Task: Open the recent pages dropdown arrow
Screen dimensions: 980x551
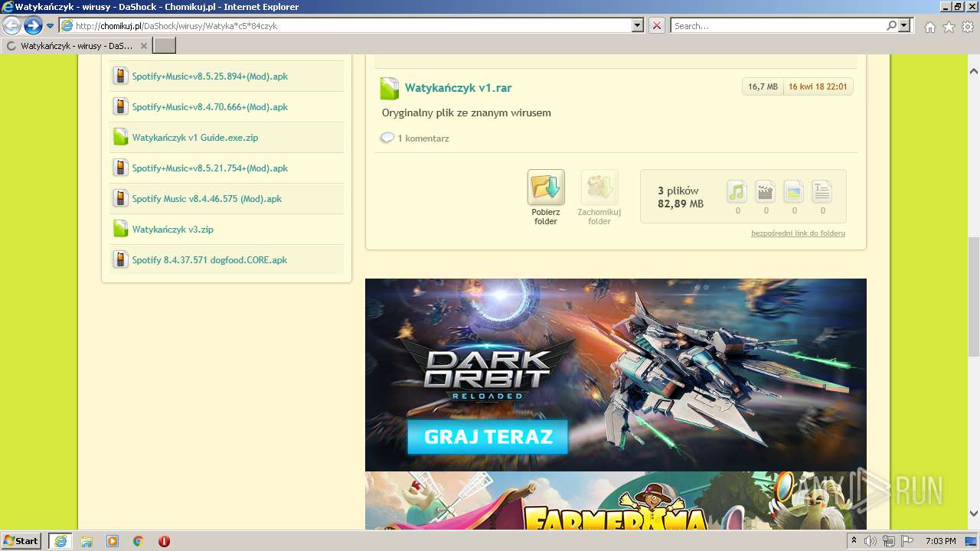Action: click(x=50, y=26)
